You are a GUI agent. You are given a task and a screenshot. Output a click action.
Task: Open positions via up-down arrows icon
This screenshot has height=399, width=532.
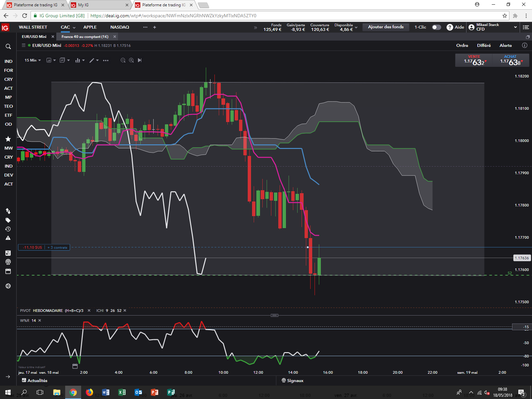8,211
